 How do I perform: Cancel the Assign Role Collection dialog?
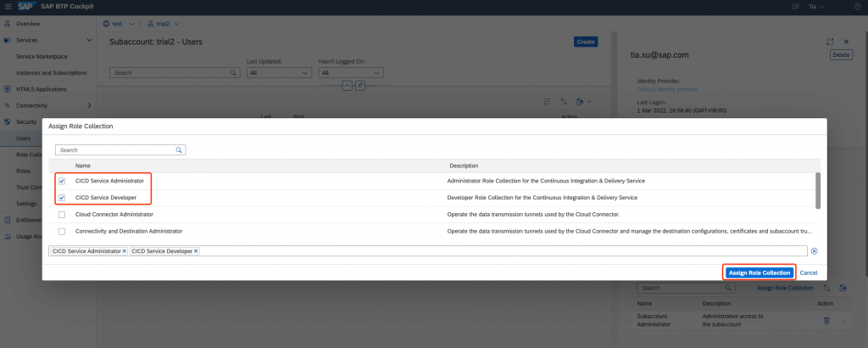click(x=808, y=272)
